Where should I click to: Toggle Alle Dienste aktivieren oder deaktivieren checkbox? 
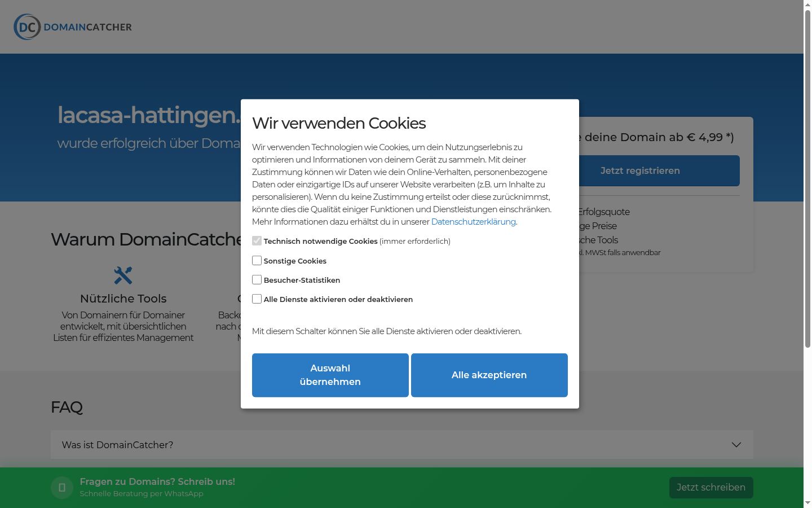pos(257,299)
